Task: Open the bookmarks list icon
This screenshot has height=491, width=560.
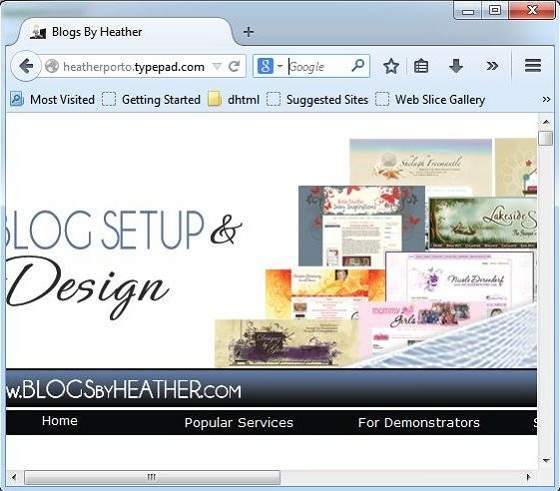Action: (x=421, y=66)
